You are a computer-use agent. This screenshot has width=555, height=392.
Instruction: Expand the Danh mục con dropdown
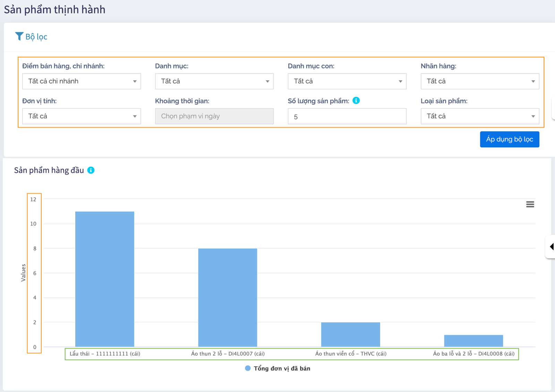347,81
